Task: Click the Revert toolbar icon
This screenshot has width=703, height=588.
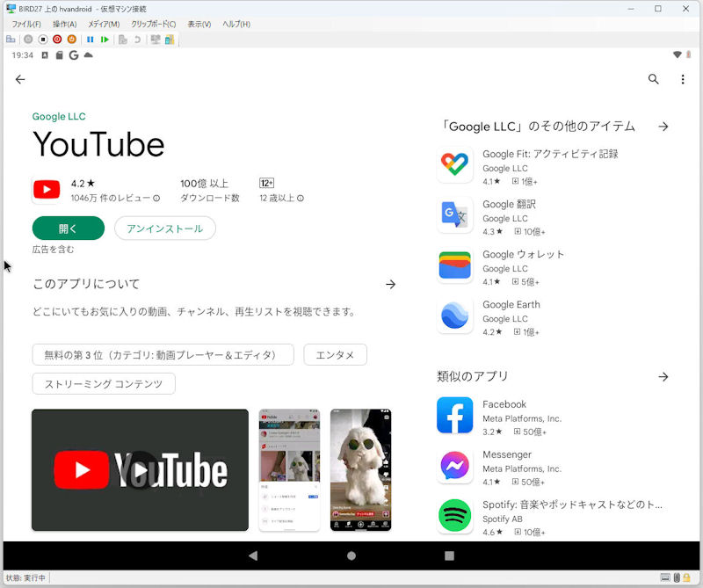Action: [x=137, y=40]
